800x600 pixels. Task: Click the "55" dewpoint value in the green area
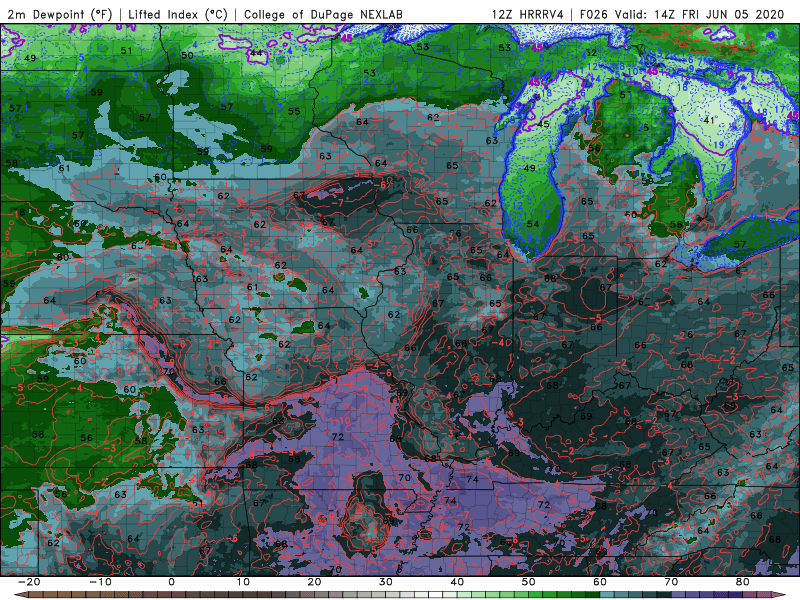tap(294, 111)
